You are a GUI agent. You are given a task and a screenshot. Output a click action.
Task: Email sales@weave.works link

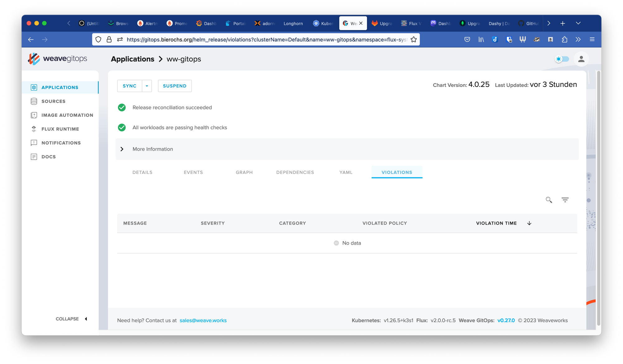[203, 320]
